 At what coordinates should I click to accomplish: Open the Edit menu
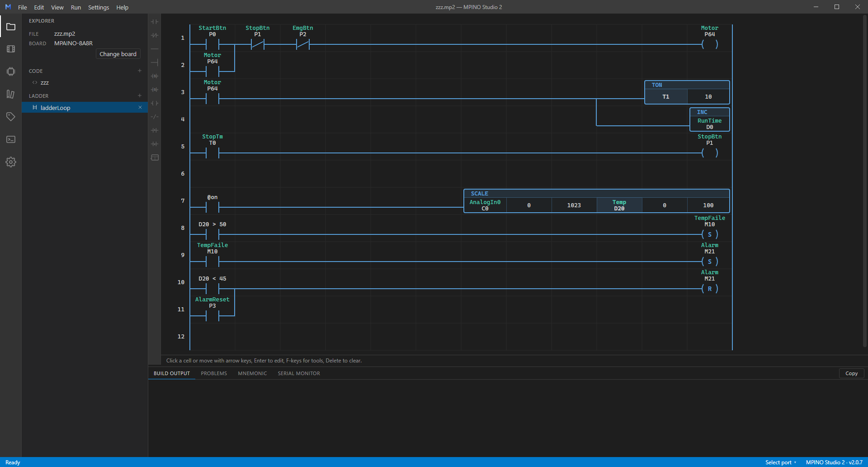39,7
